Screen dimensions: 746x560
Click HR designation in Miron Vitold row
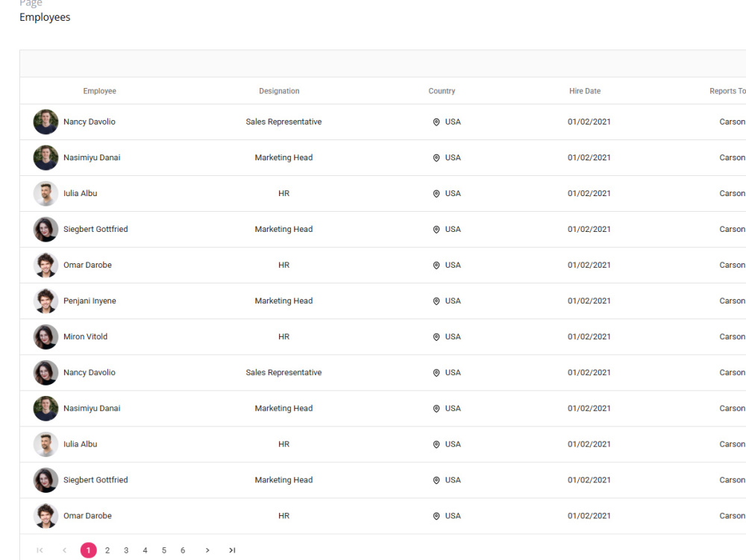(x=283, y=336)
